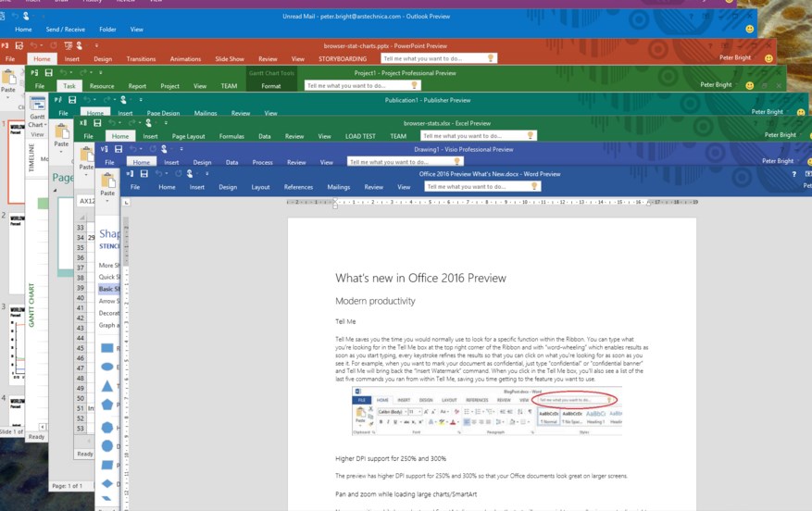Image resolution: width=812 pixels, height=511 pixels.
Task: Click the Gantt Chart view icon in Project
Action: pos(37,104)
